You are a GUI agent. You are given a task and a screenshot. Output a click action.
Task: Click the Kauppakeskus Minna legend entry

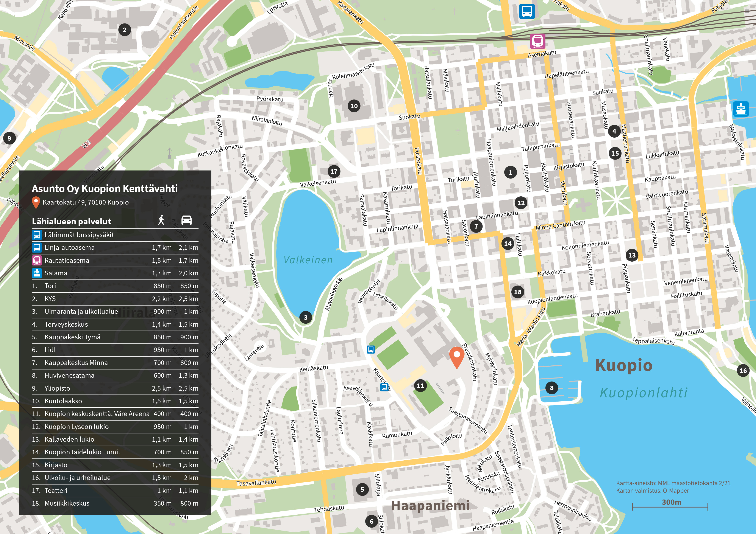coord(76,363)
